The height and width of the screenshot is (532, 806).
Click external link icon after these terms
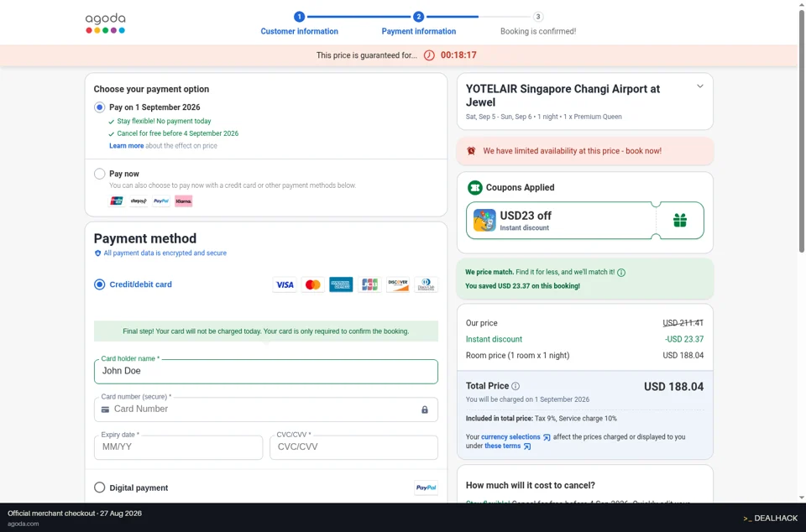(527, 446)
